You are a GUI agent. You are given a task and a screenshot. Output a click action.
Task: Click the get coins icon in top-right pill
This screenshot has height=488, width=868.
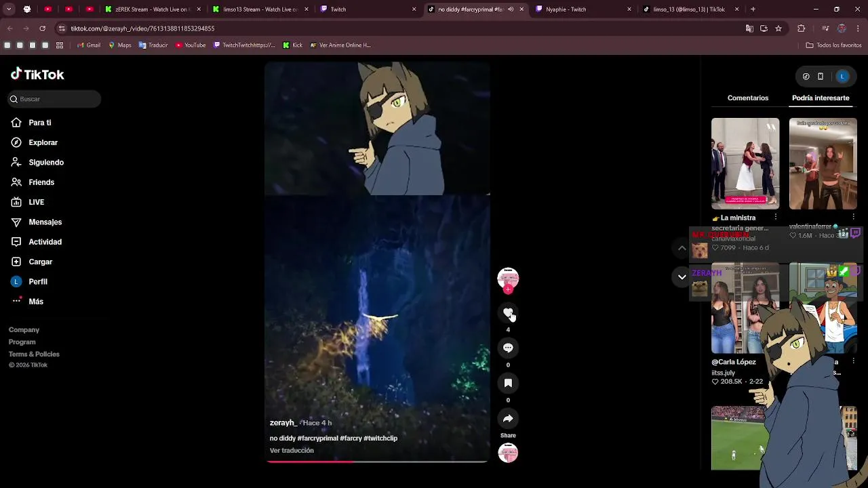click(806, 77)
